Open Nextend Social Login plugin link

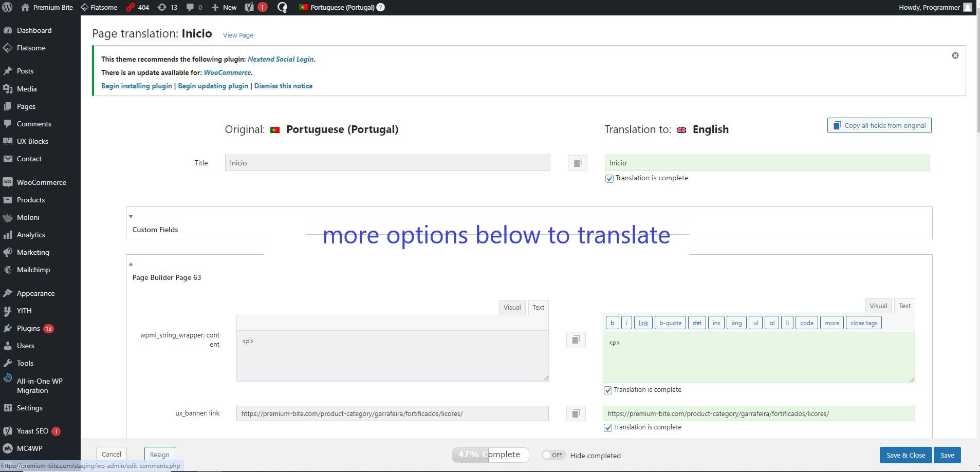[x=281, y=59]
